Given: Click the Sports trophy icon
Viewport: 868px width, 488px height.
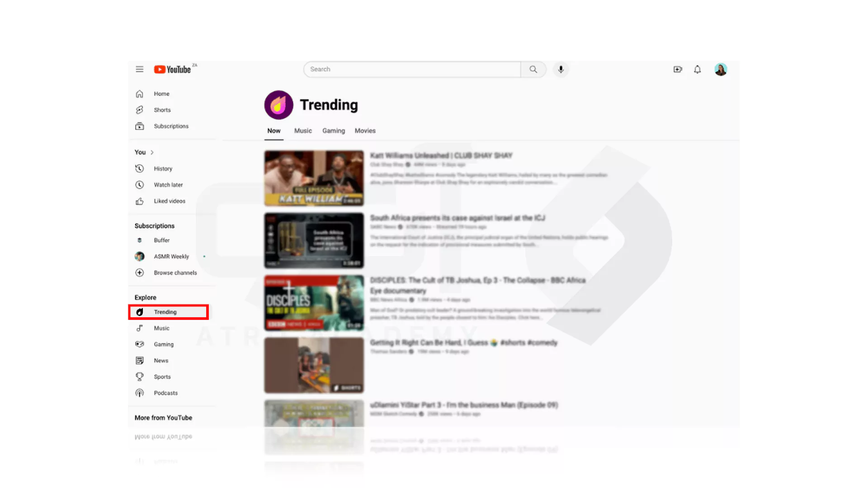Looking at the screenshot, I should [x=139, y=376].
